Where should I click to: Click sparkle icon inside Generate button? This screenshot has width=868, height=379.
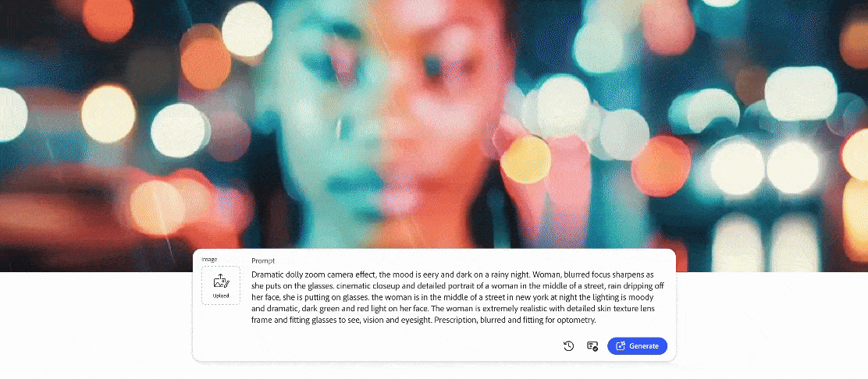(x=621, y=346)
